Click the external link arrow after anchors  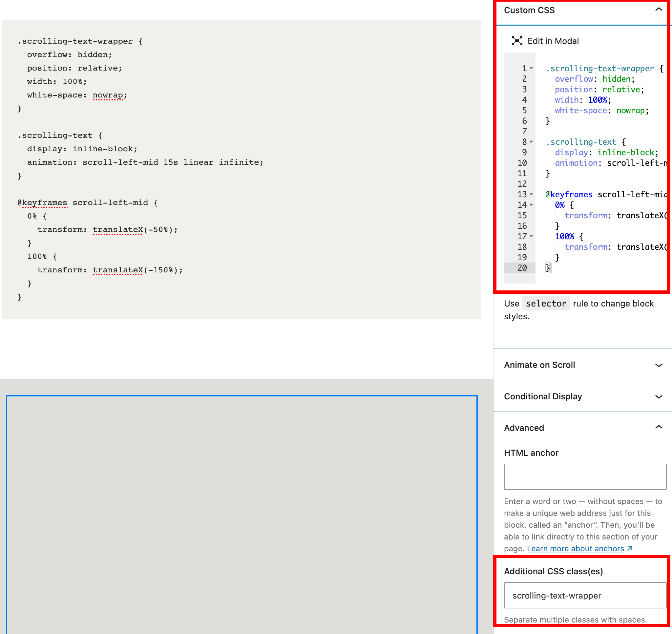pyautogui.click(x=630, y=548)
